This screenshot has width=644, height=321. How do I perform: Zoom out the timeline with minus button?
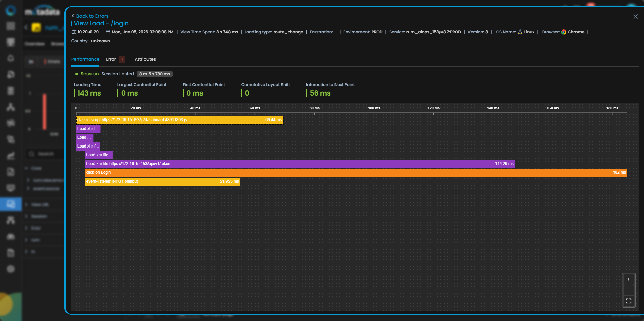point(628,290)
